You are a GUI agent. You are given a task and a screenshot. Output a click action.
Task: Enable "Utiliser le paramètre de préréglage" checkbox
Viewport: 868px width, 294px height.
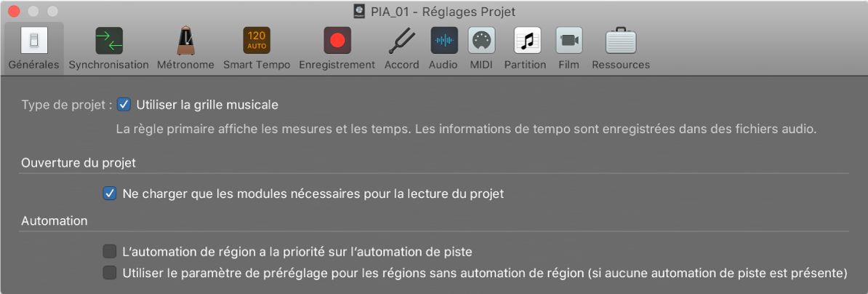click(110, 273)
